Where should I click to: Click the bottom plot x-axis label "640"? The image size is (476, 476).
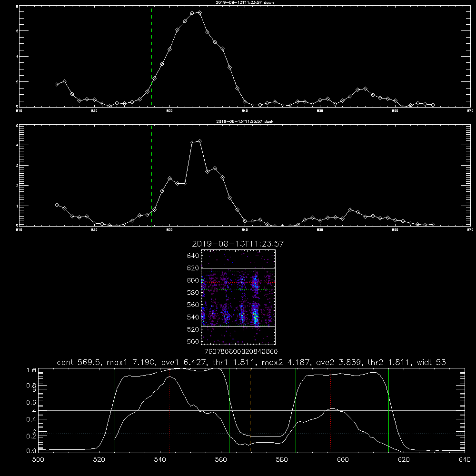click(465, 460)
